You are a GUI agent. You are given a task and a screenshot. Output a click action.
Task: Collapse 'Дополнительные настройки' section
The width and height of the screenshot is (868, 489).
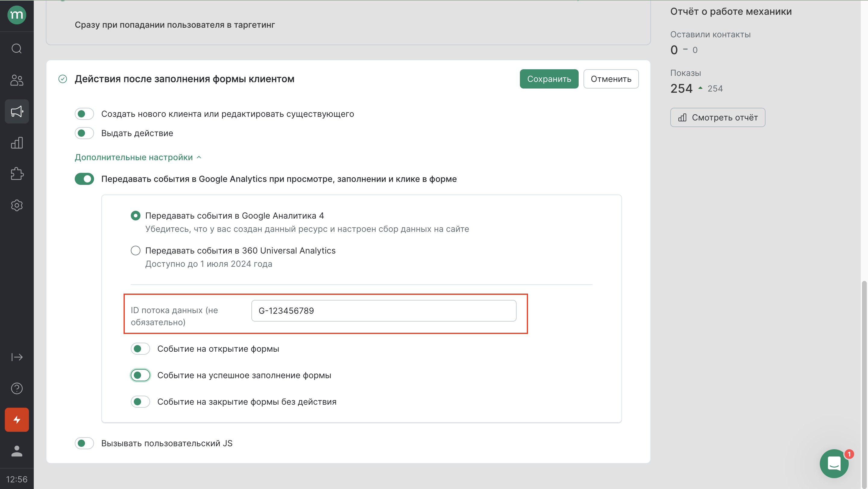point(138,157)
